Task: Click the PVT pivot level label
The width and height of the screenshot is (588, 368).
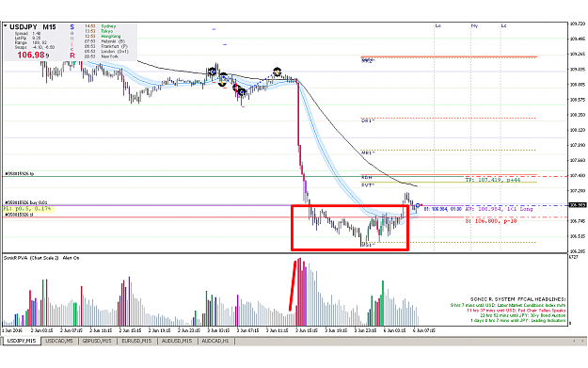Action: point(368,185)
